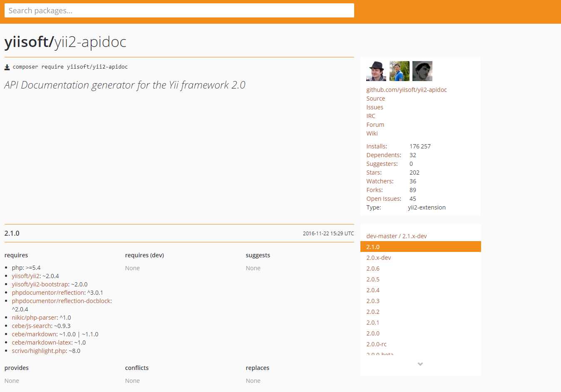This screenshot has height=392, width=561.
Task: Click the provides heading
Action: pos(17,368)
